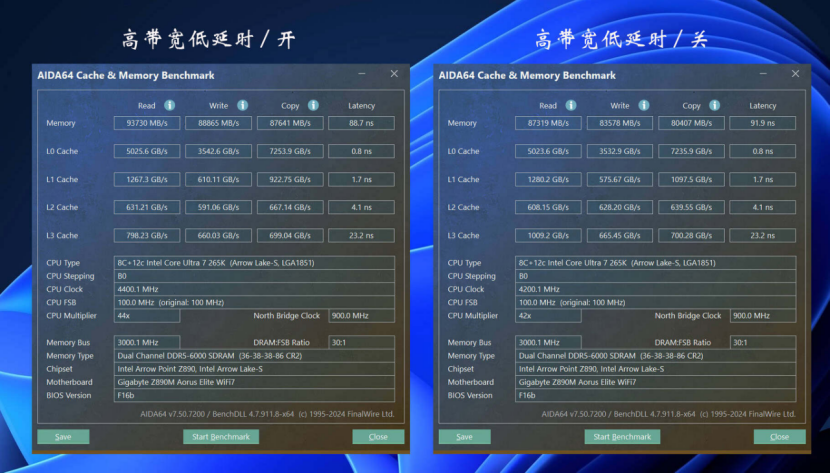Click L3 Cache latency 23.2 ns in left window
The height and width of the screenshot is (473, 830).
point(361,235)
